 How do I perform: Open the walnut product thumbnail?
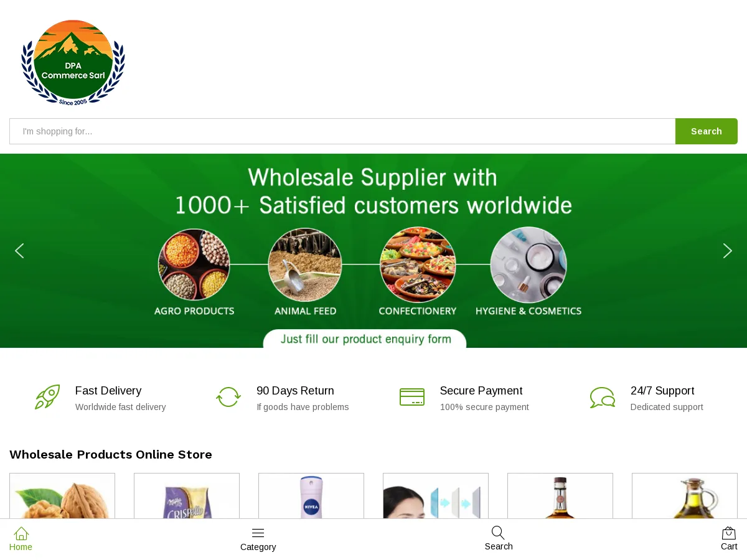pyautogui.click(x=62, y=496)
